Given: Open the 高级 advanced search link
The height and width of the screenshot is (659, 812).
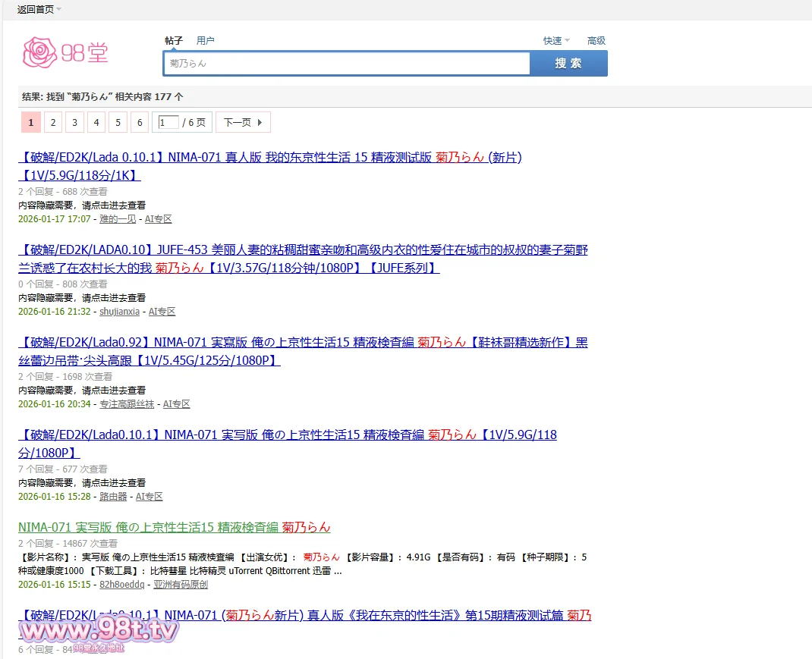Looking at the screenshot, I should (596, 41).
